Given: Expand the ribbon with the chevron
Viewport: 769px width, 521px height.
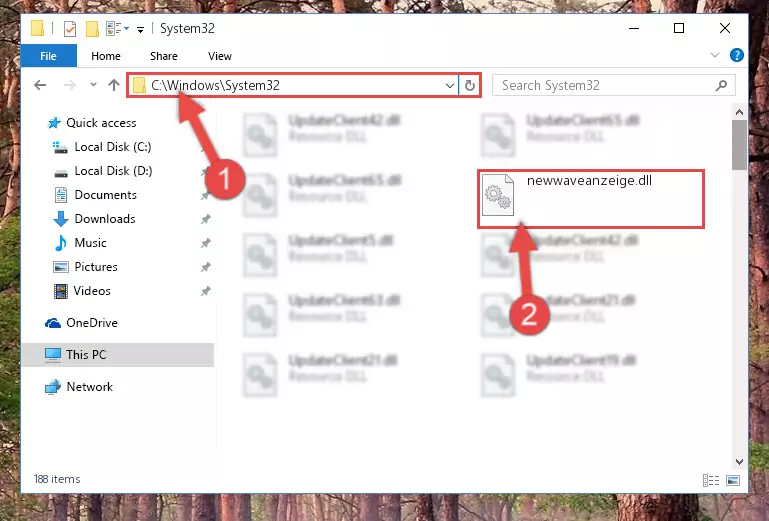Looking at the screenshot, I should (715, 55).
